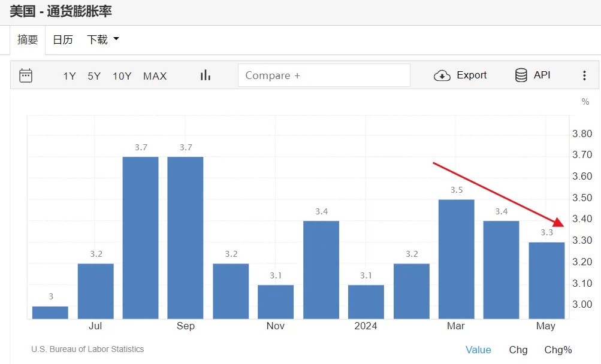Expand the 下载 dropdown menu

point(103,40)
